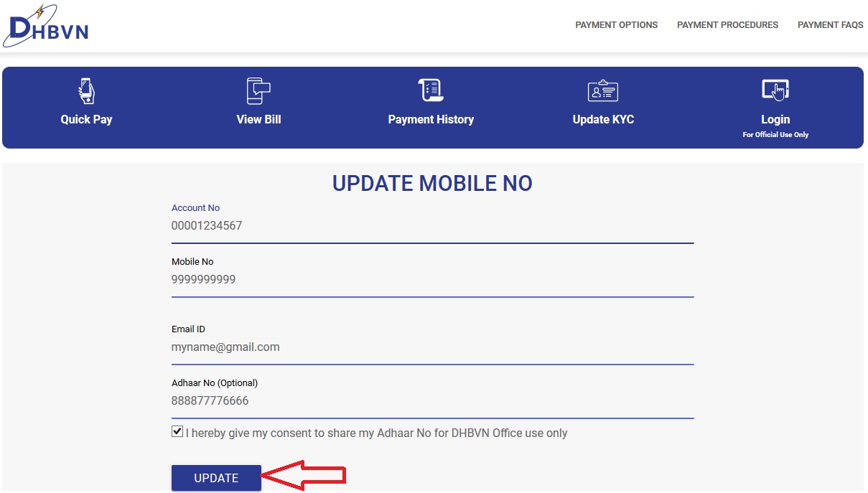The image size is (868, 493).
Task: Click the Adhaar No optional field
Action: tap(432, 401)
